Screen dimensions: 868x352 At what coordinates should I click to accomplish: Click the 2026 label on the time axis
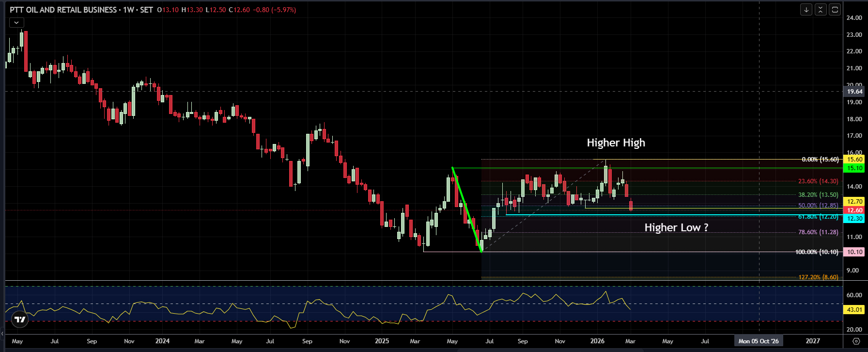point(597,341)
